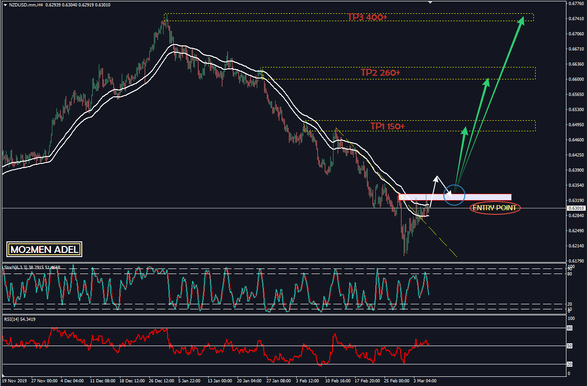This screenshot has width=588, height=386.
Task: Click the 3 Mar 04:00 time label
Action: [x=424, y=380]
